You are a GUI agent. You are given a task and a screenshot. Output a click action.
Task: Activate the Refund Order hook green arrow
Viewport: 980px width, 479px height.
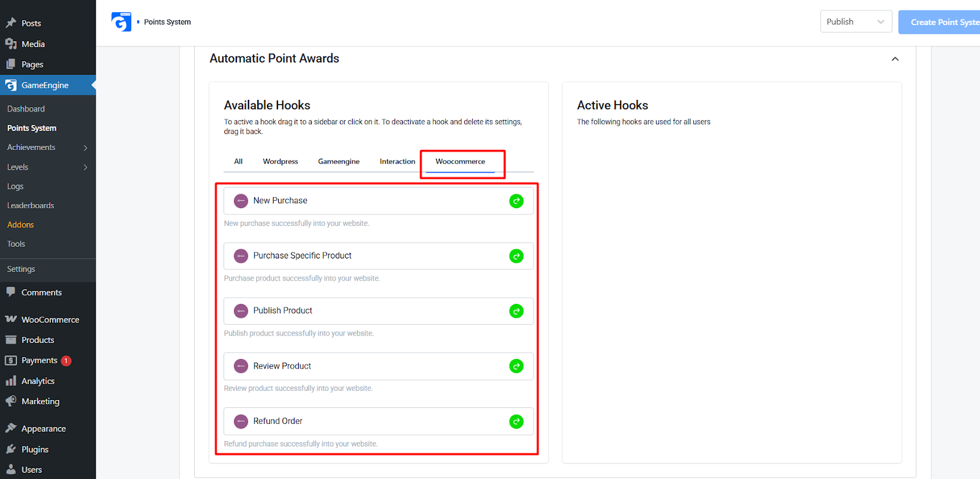tap(516, 421)
